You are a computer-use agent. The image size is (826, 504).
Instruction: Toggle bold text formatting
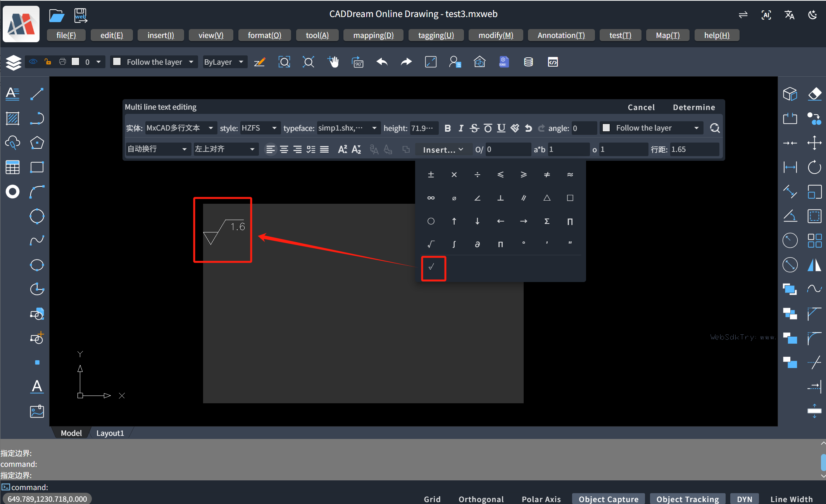[x=447, y=128]
